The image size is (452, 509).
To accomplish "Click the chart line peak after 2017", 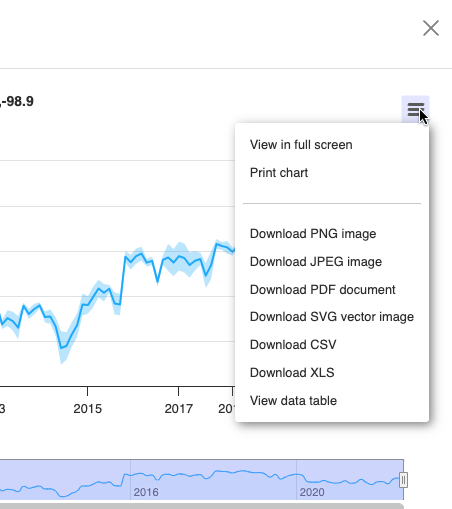I will click(x=217, y=244).
